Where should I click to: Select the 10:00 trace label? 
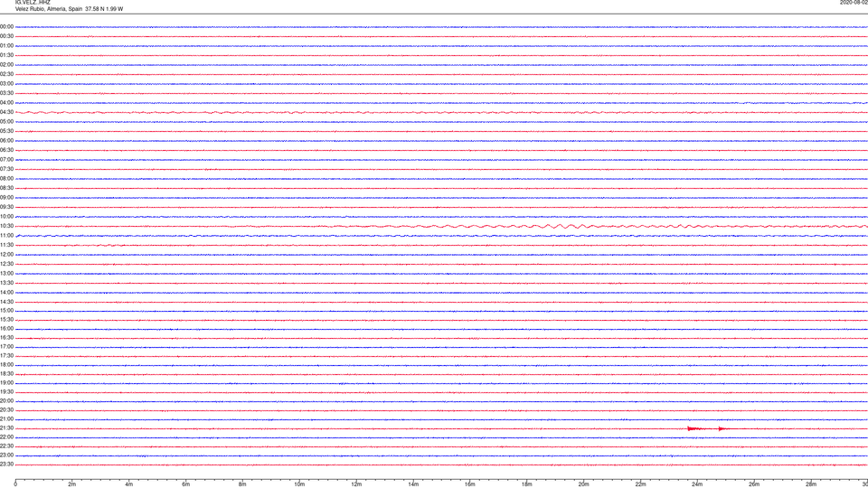tap(6, 217)
